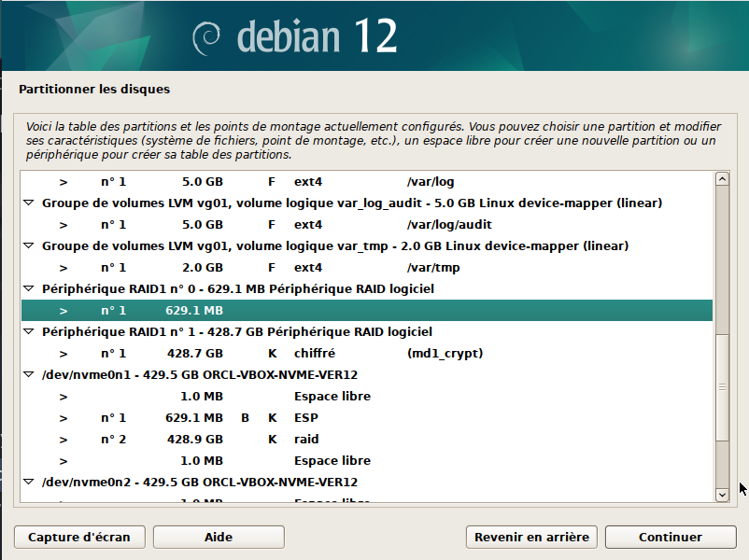Open the Aide help button

coord(219,537)
